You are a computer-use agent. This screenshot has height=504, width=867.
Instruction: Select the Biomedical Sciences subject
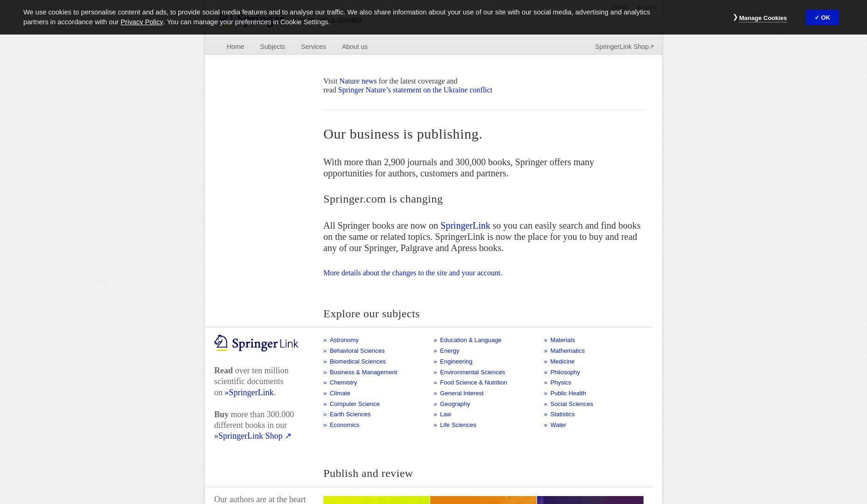(x=357, y=362)
